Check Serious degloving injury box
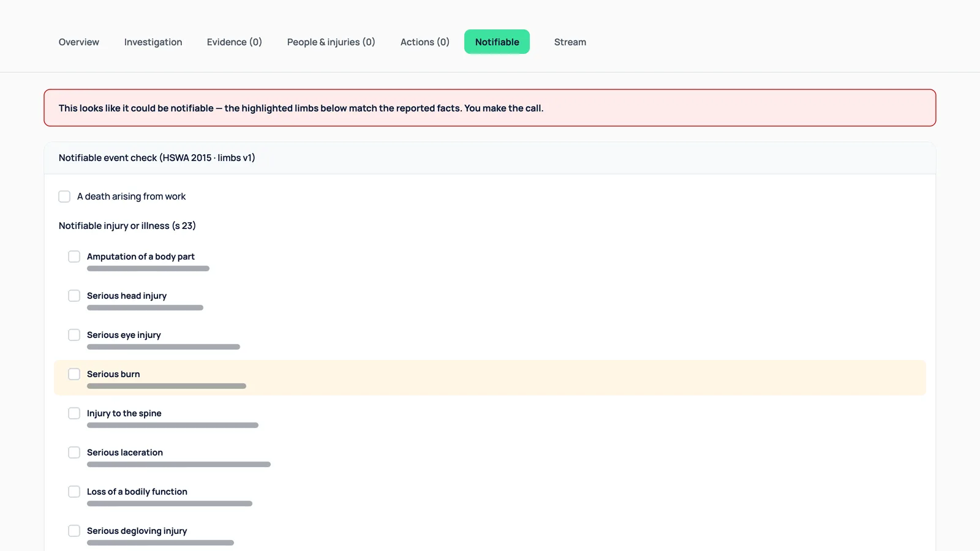 [74, 531]
